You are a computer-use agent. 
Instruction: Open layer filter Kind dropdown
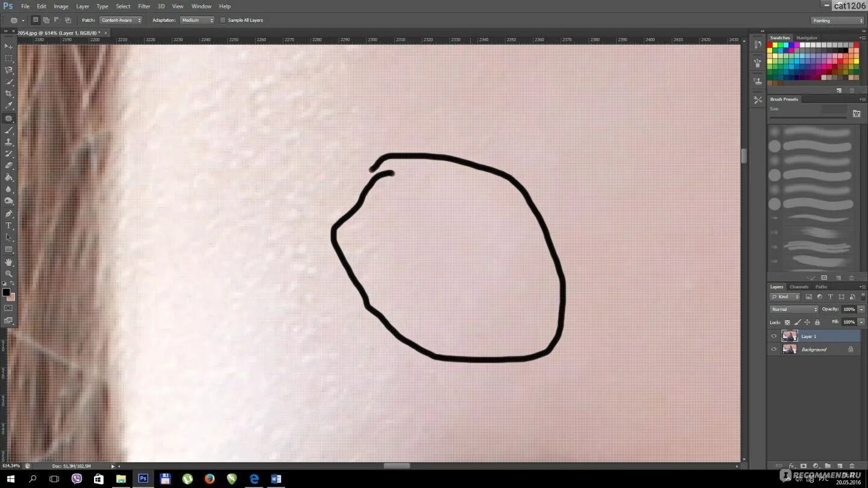click(785, 296)
